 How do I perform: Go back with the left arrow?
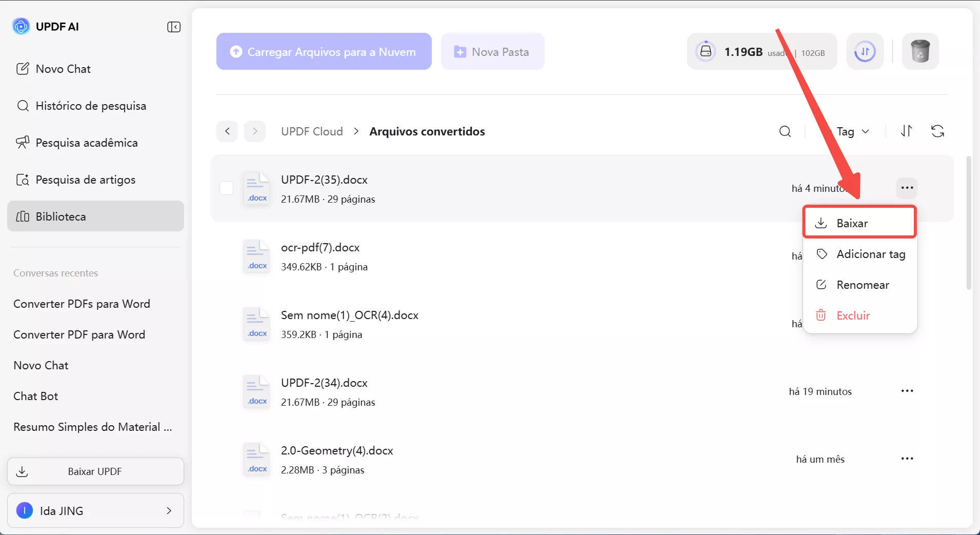(227, 131)
